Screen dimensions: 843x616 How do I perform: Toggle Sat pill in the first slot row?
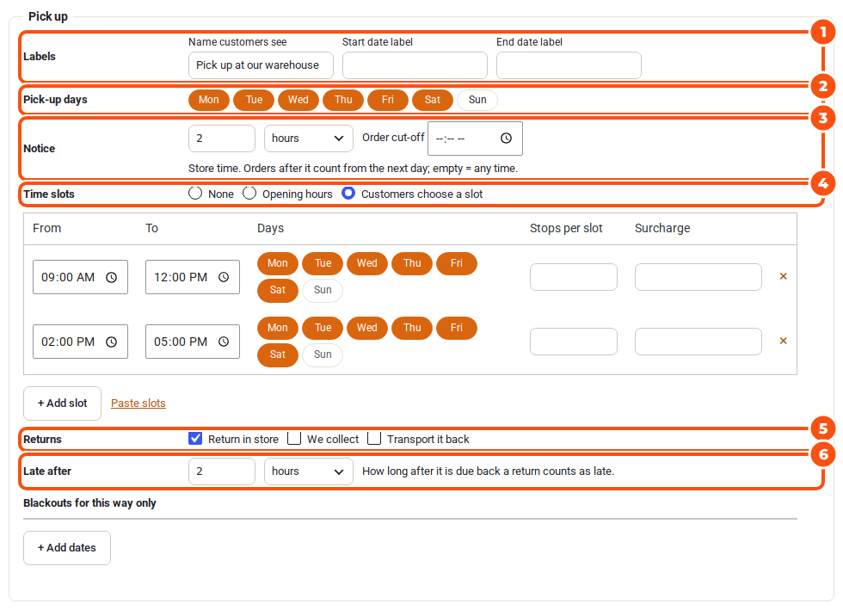(x=277, y=290)
